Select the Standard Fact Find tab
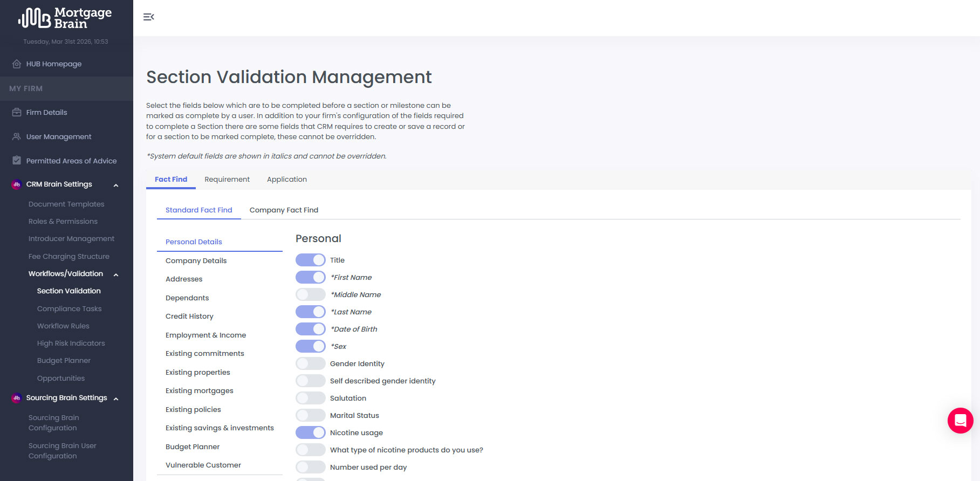 click(x=198, y=210)
